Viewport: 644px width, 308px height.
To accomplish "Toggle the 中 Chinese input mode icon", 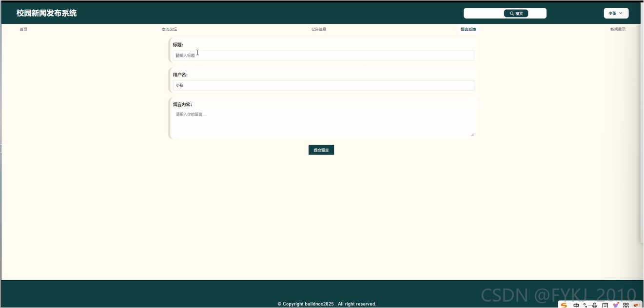I will click(576, 305).
